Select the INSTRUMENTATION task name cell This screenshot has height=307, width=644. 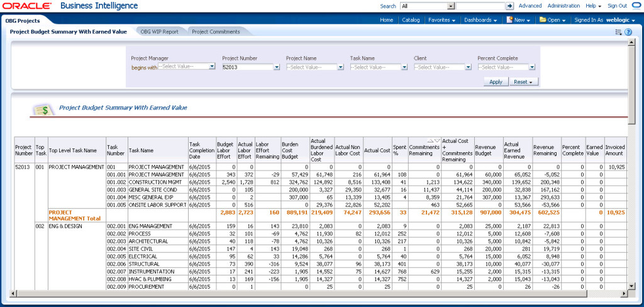(x=158, y=272)
